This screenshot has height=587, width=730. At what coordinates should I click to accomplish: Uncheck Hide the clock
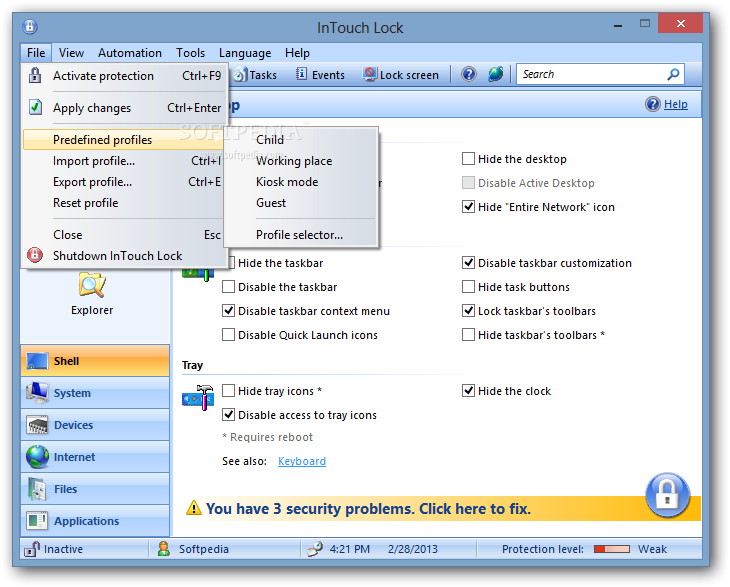point(468,391)
